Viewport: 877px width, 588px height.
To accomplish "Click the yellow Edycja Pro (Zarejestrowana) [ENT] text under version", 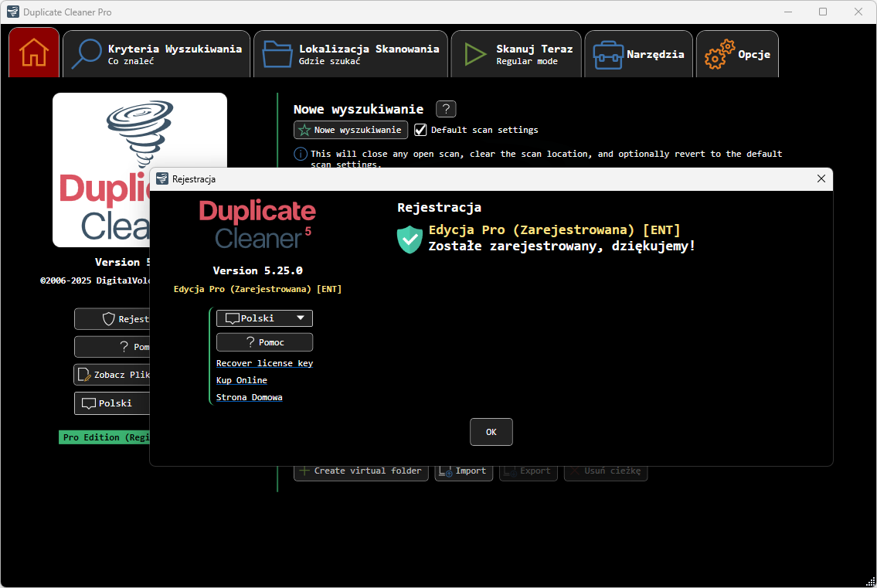I will (x=257, y=289).
